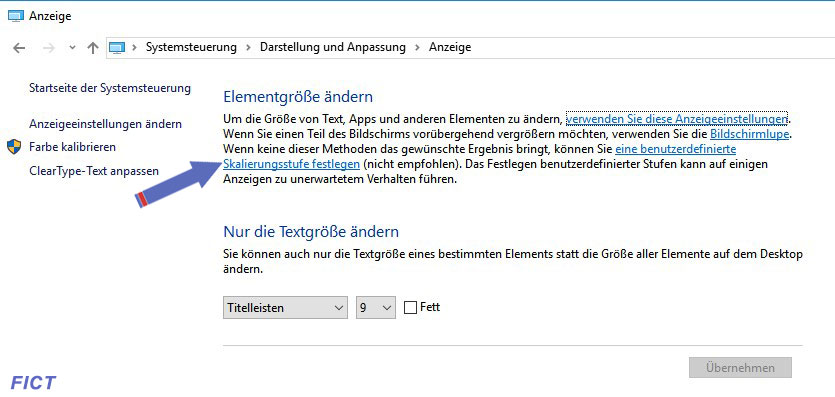Click the forward arrow navigation icon
Screen dimensions: 835x397
click(x=49, y=48)
